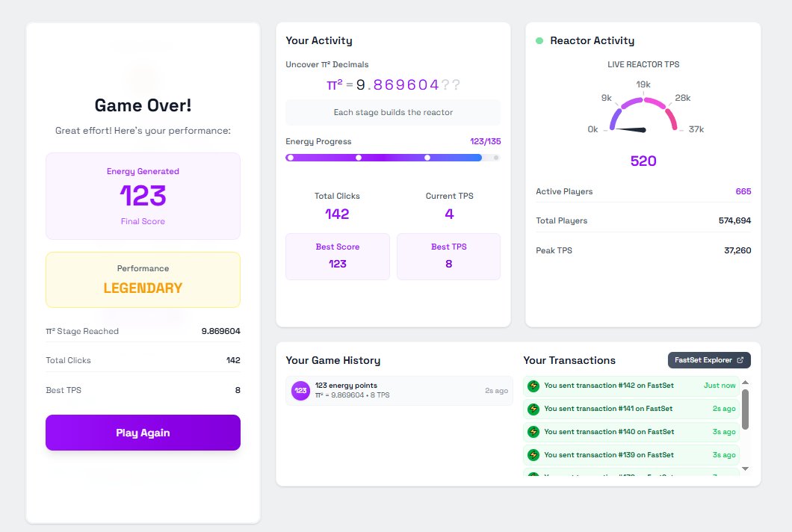Click the π² Stage Reached value 9.869604

[220, 332]
